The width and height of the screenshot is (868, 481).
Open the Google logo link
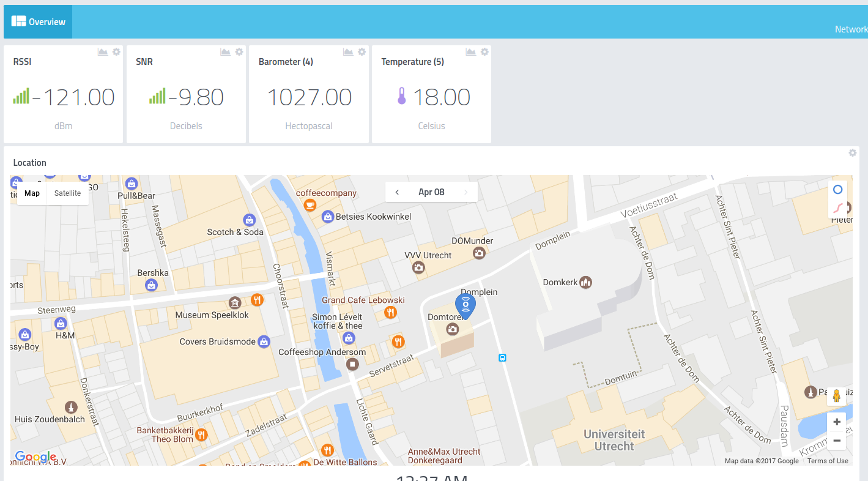coord(35,457)
